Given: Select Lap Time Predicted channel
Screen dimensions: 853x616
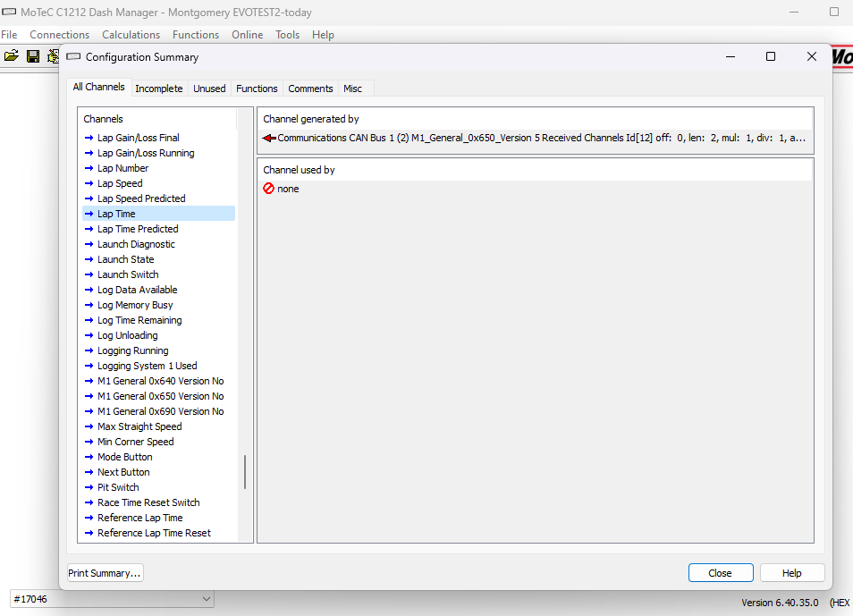Looking at the screenshot, I should pyautogui.click(x=159, y=229).
